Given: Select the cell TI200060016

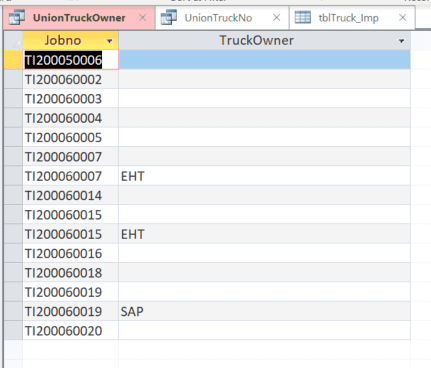Looking at the screenshot, I should pyautogui.click(x=71, y=253).
